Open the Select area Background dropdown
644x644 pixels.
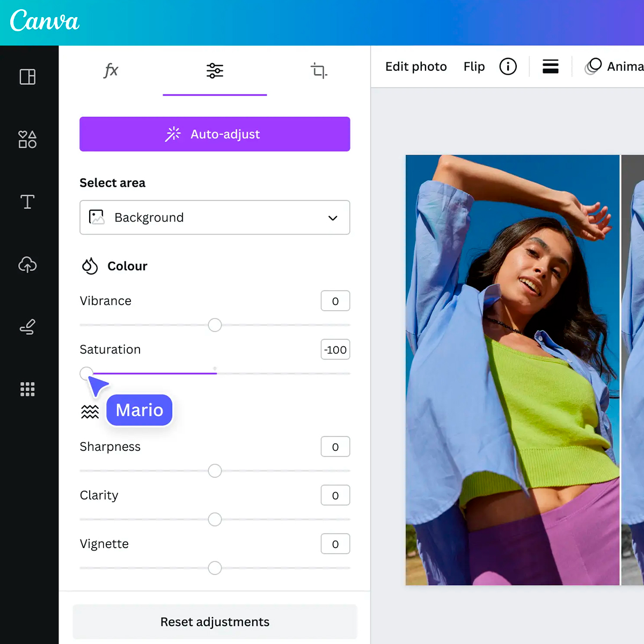(x=215, y=217)
